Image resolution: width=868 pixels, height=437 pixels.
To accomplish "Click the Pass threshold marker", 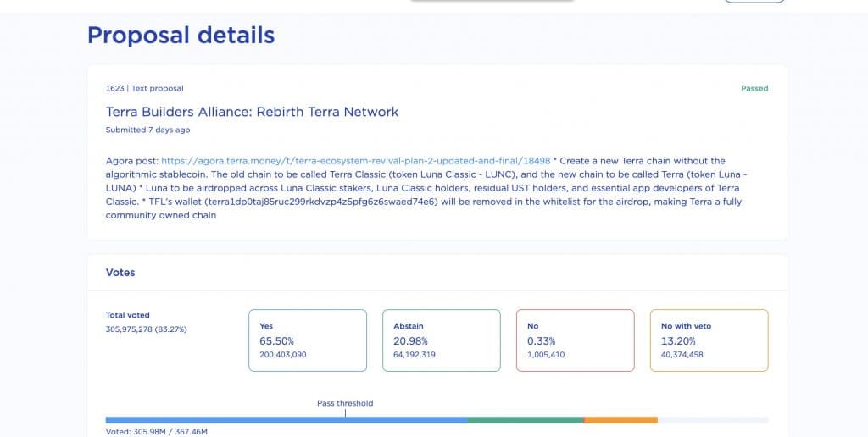I will (x=345, y=404).
